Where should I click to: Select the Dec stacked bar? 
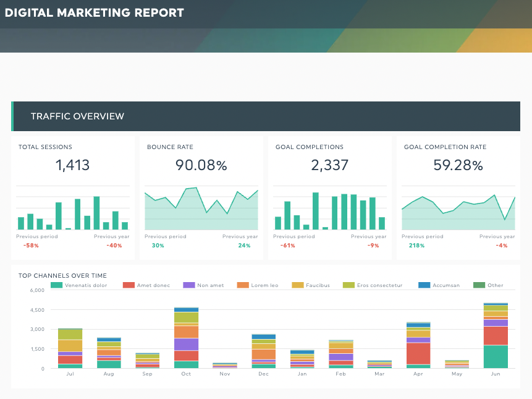pyautogui.click(x=264, y=351)
